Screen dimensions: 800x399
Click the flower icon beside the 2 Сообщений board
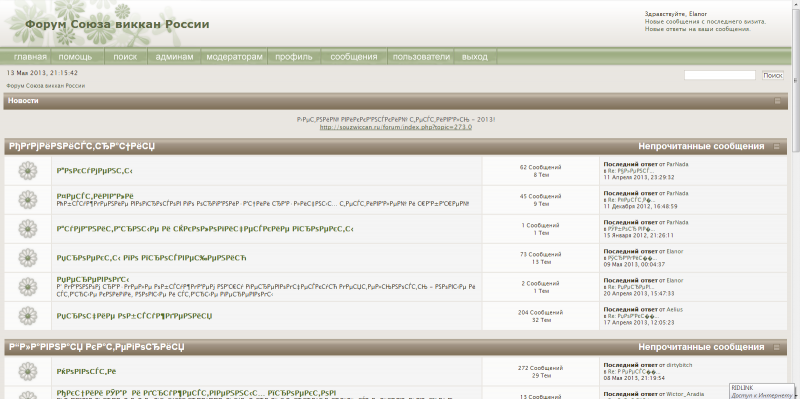[28, 287]
